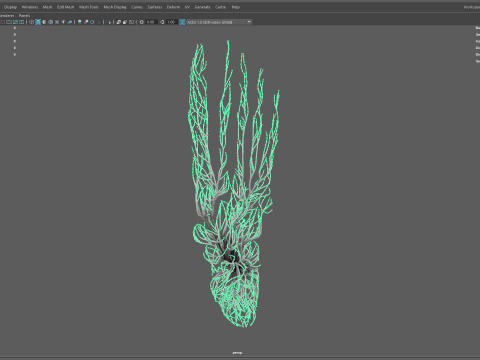Open the Cache menu

220,7
